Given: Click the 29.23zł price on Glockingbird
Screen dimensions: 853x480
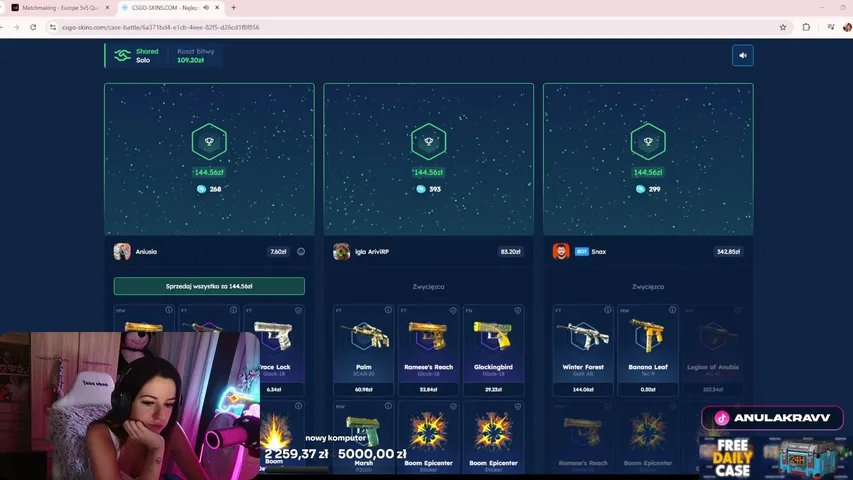Looking at the screenshot, I should [493, 390].
